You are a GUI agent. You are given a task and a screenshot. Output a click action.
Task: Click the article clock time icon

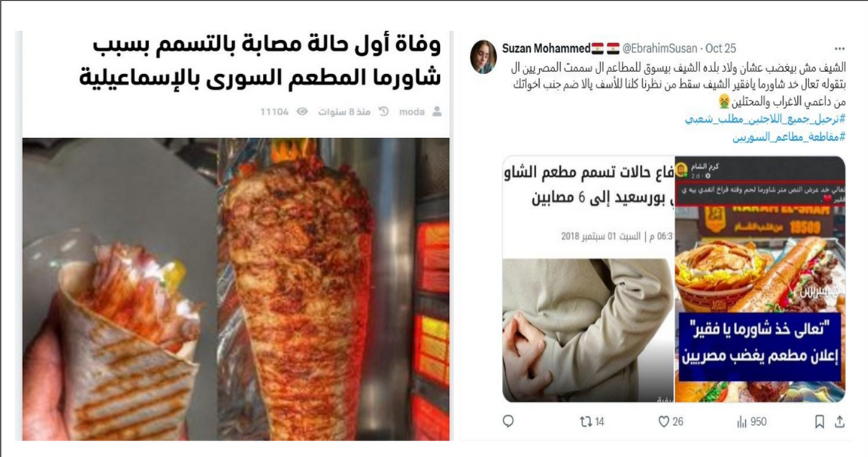coord(383,112)
